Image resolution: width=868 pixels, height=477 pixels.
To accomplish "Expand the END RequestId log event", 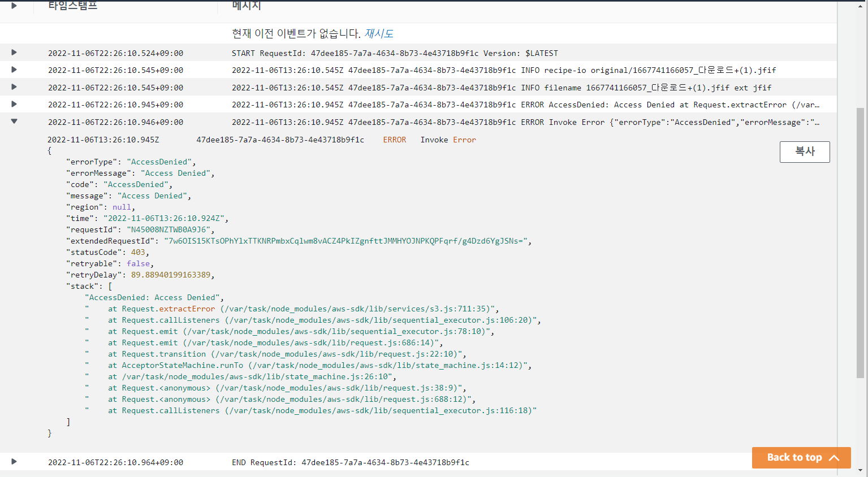I will pos(14,462).
